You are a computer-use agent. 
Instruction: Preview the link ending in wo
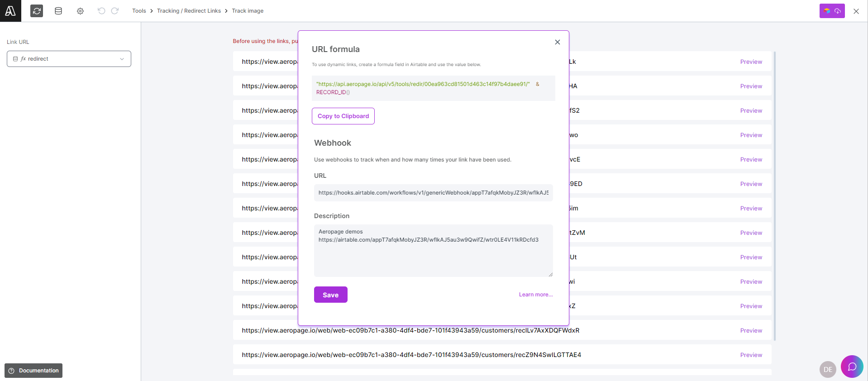click(x=751, y=135)
